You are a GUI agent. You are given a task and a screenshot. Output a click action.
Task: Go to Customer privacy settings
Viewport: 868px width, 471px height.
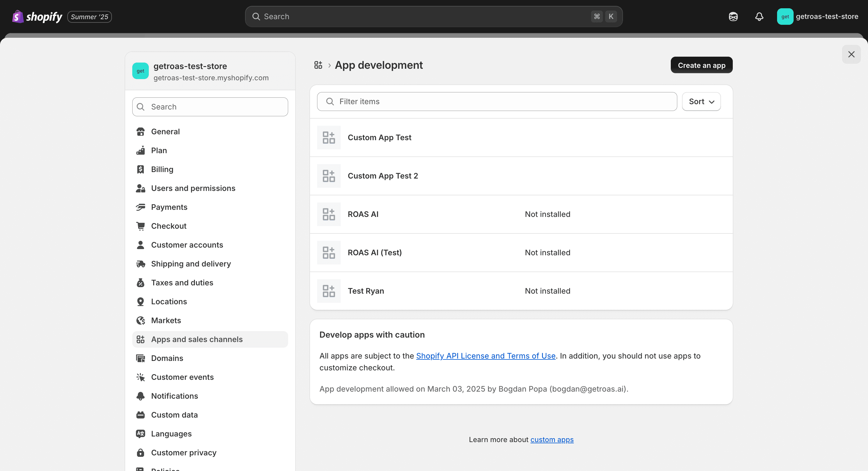point(210,452)
